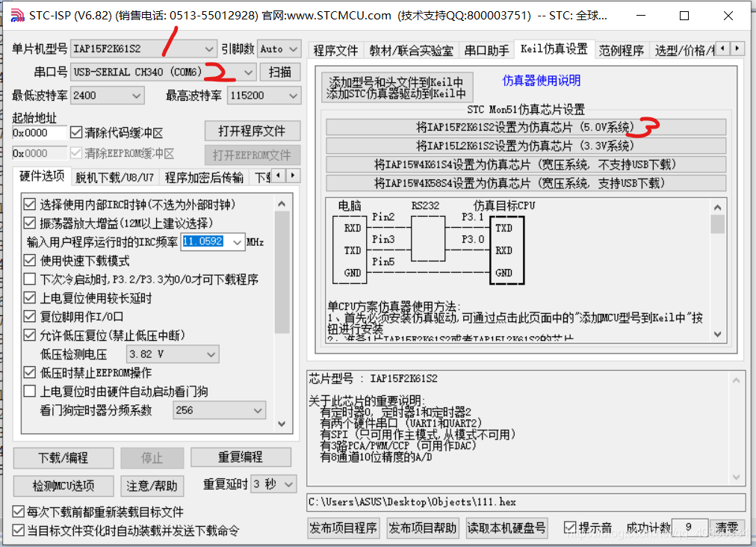Click 重复编程 button

click(241, 457)
